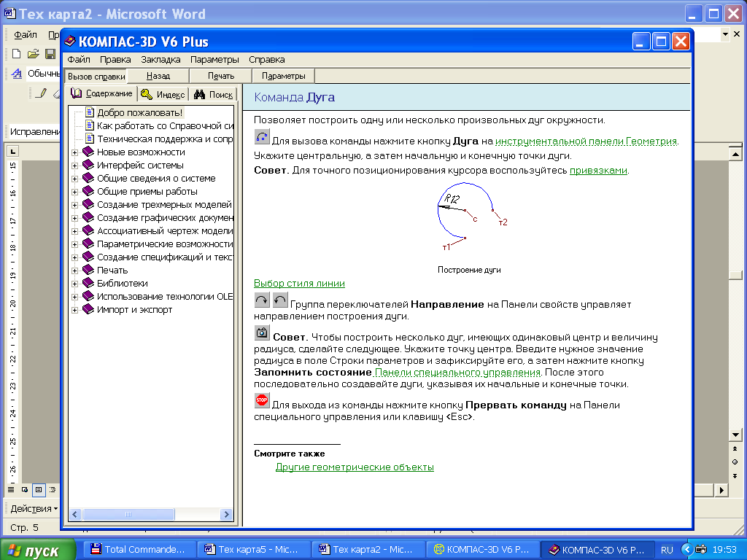
Task: Expand the Импорт и экспорт node
Action: point(75,310)
